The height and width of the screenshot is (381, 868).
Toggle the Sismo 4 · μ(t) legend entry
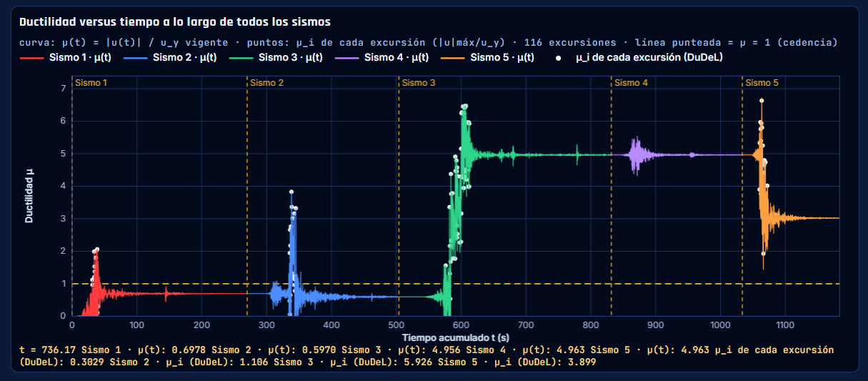382,57
